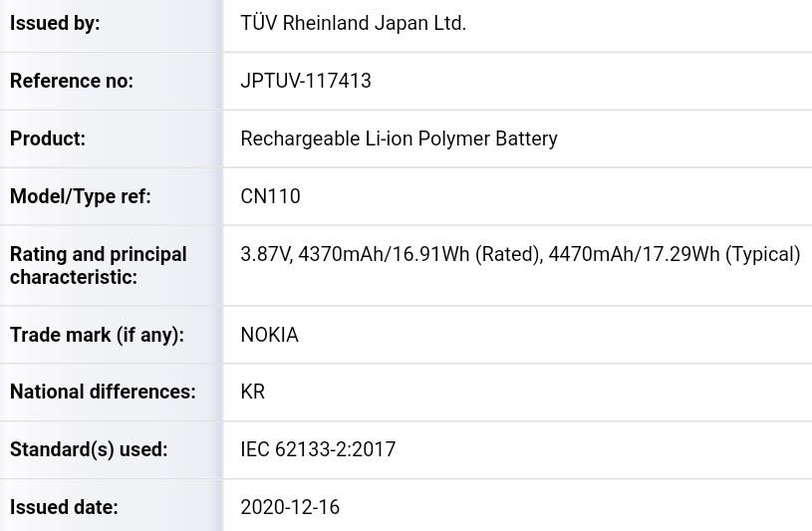
Task: Select the issued date 2020-12-16
Action: [x=290, y=507]
